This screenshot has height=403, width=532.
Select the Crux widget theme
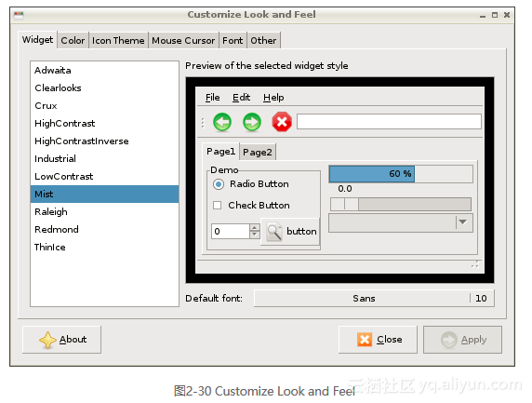point(104,105)
